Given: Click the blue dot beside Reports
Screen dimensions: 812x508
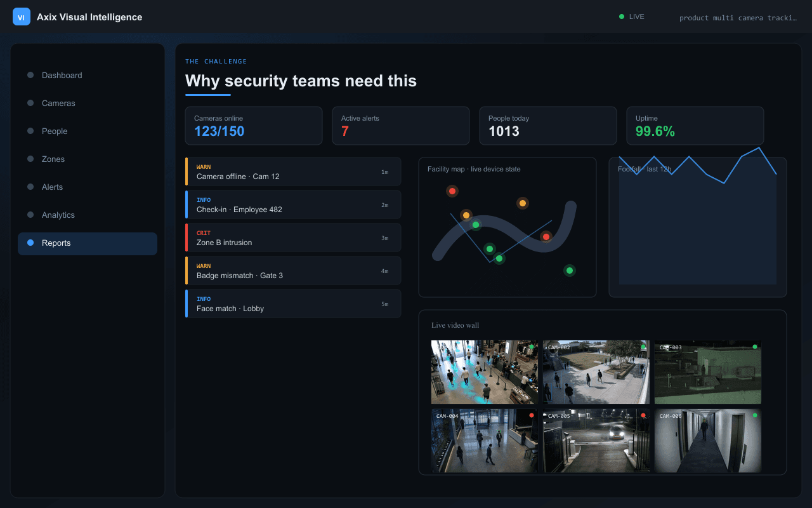Looking at the screenshot, I should [x=30, y=243].
